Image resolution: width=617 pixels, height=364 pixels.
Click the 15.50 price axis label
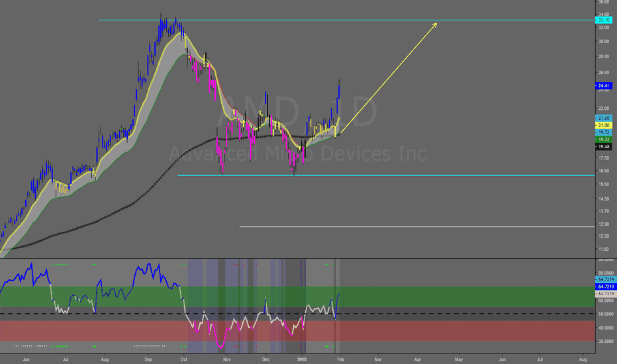(604, 184)
